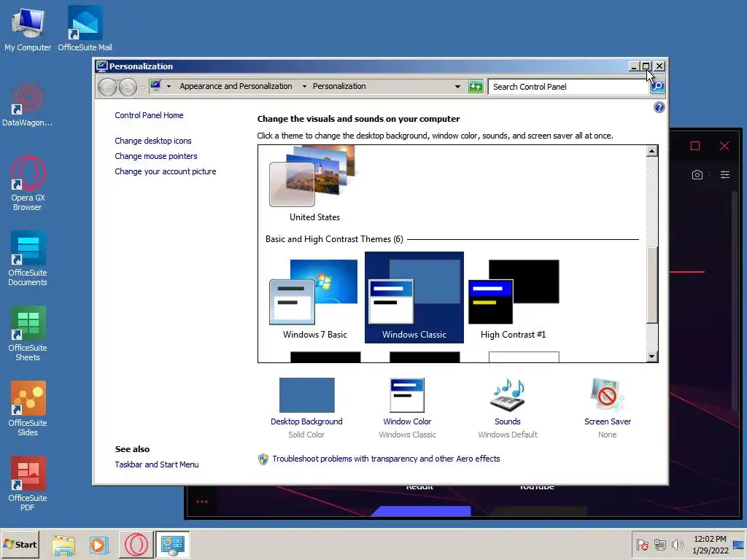Open Easy Setup sliders icon in Opera GX
The height and width of the screenshot is (560, 747).
[725, 175]
